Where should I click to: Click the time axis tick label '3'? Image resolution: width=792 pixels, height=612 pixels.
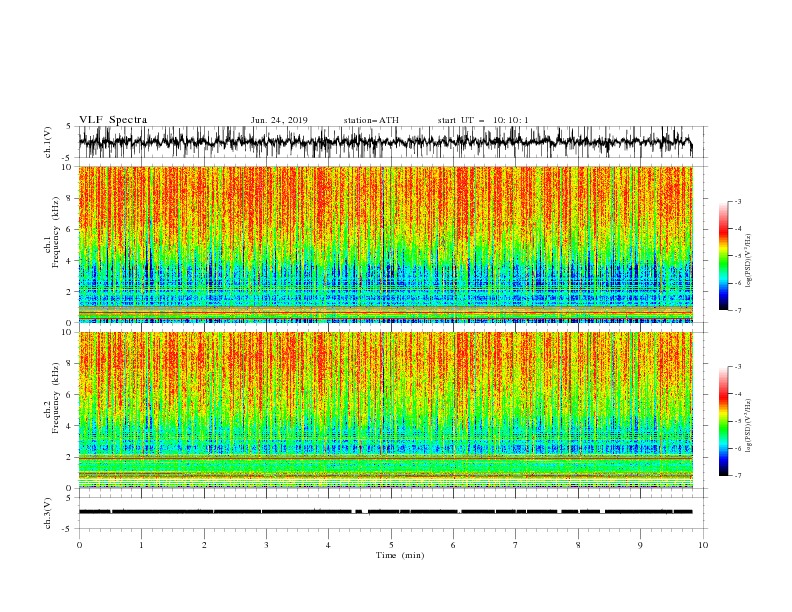click(x=266, y=545)
